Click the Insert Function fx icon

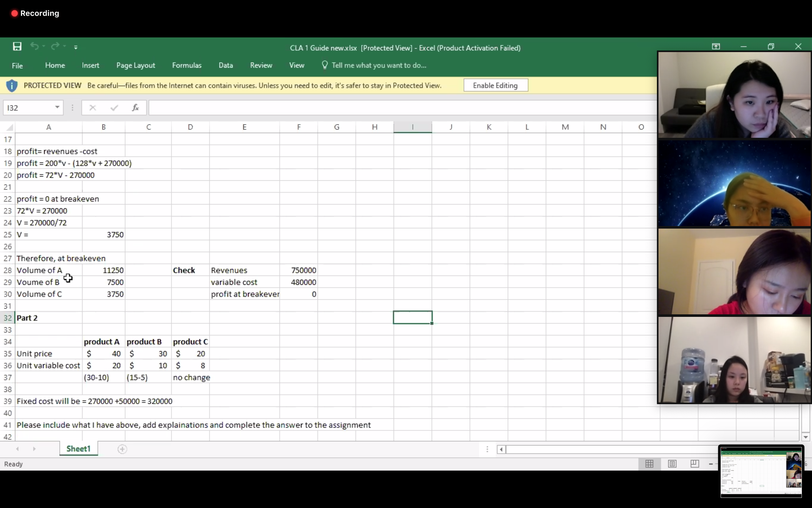pyautogui.click(x=135, y=108)
